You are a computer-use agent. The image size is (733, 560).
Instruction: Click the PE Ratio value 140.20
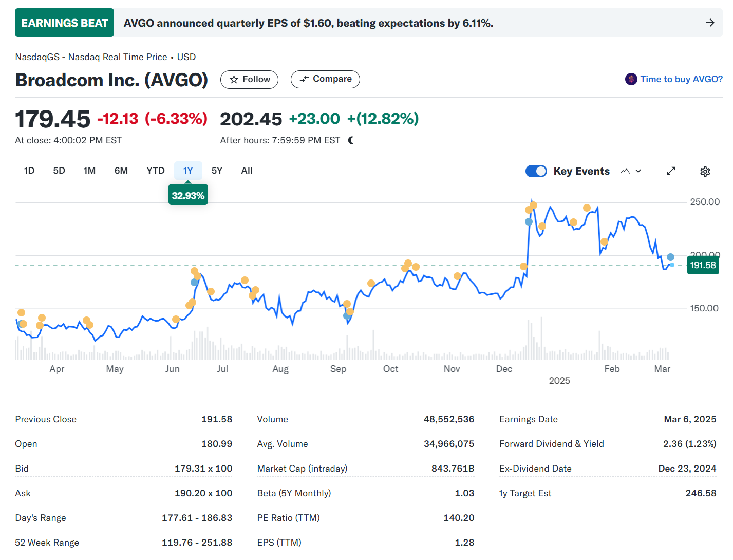(x=459, y=518)
